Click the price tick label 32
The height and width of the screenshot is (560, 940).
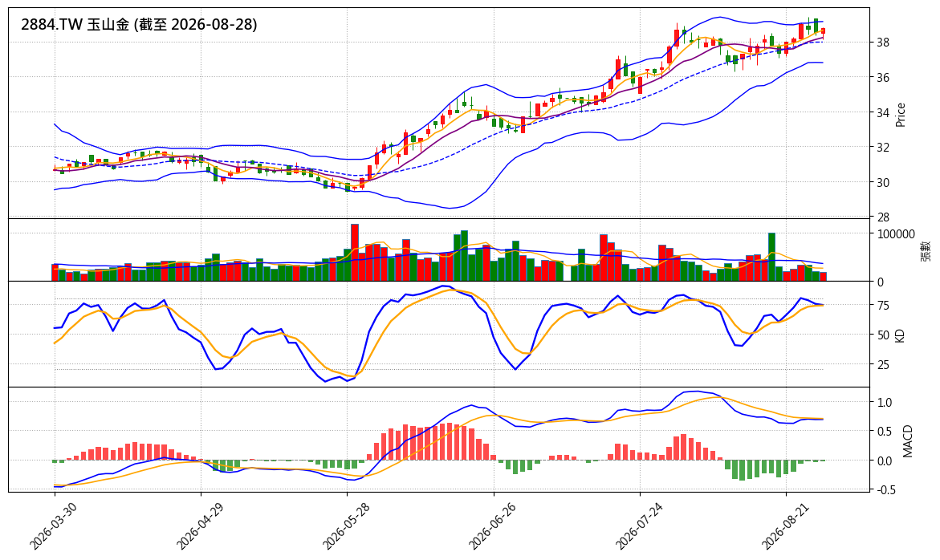883,148
